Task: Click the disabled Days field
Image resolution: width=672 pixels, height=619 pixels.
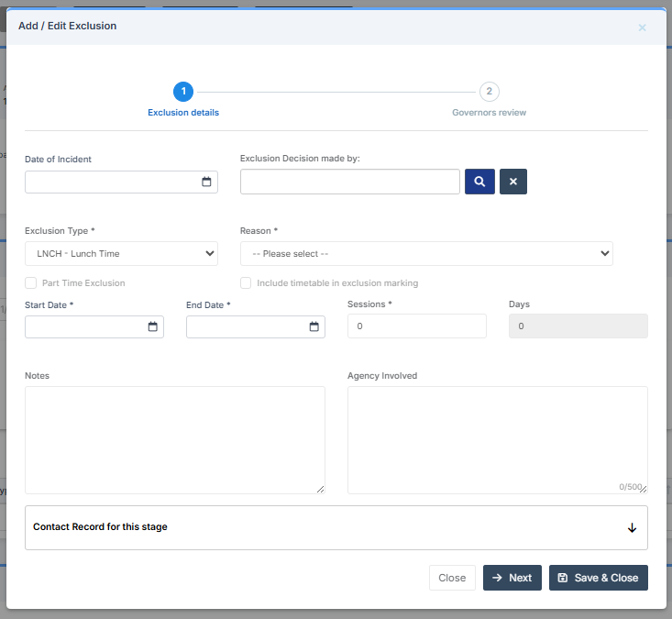Action: [578, 326]
